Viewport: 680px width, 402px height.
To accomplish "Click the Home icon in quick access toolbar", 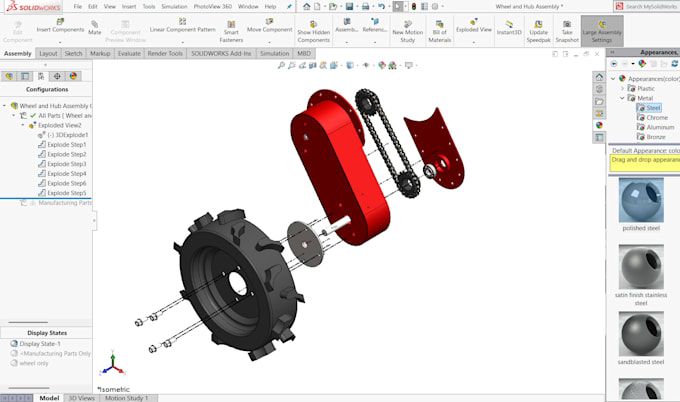I will click(x=307, y=7).
